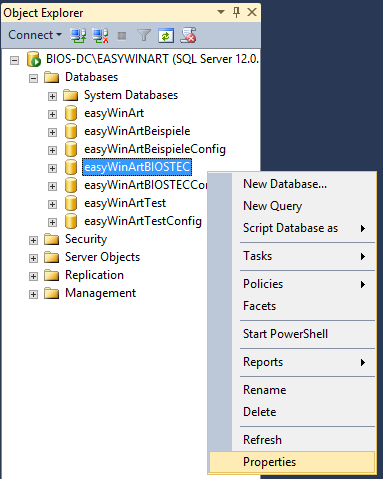Expand the Server Objects folder

tap(33, 258)
